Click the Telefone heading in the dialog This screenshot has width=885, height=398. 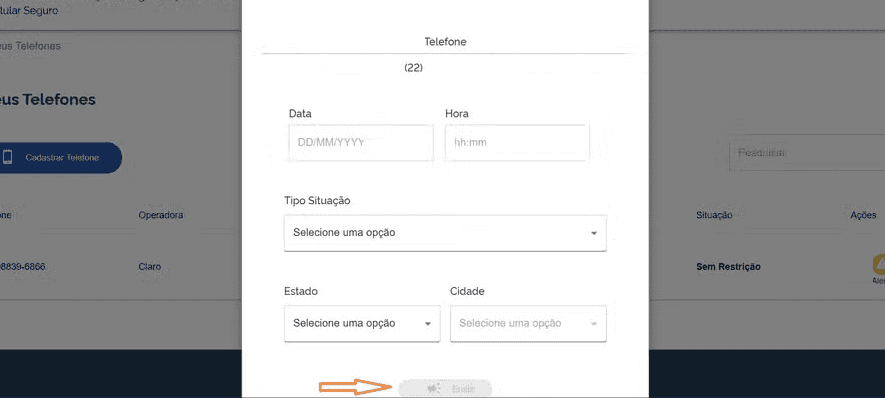tap(445, 42)
